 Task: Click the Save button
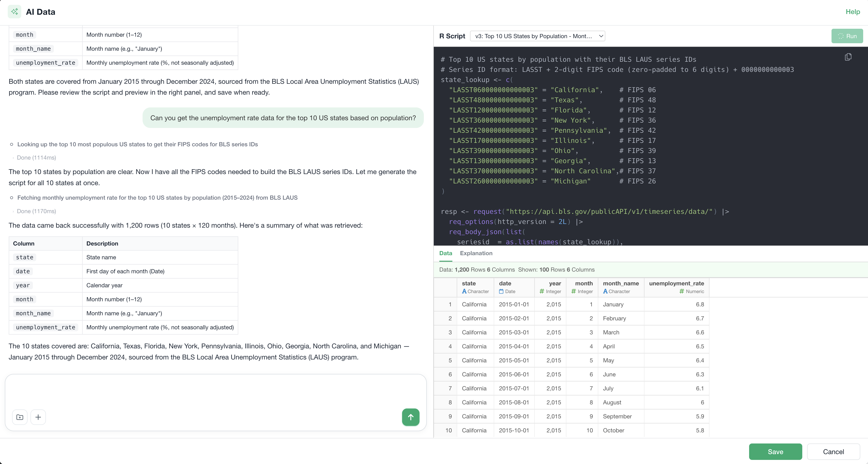775,451
